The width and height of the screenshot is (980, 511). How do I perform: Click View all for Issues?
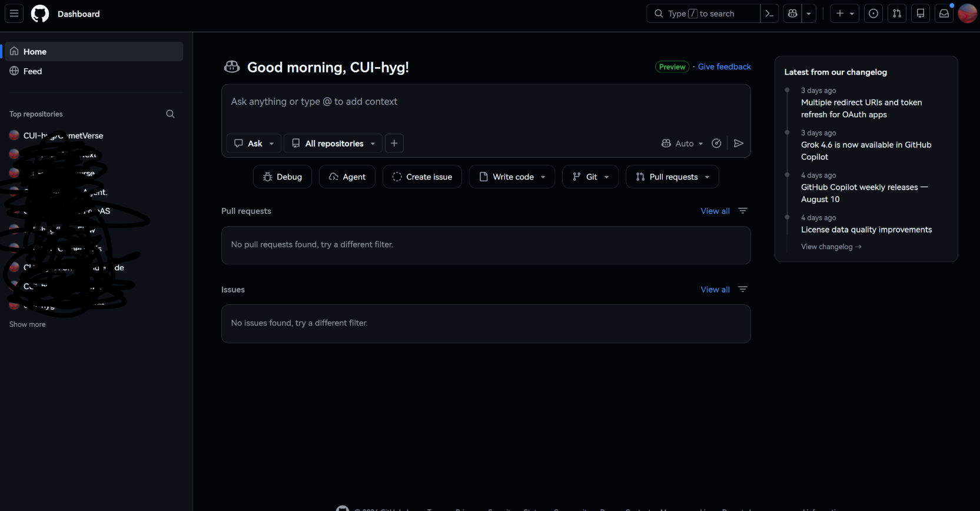(x=715, y=290)
